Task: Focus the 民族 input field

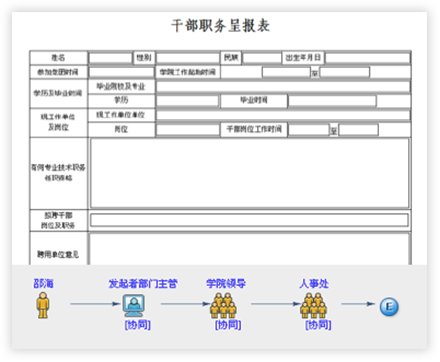Action: 262,58
